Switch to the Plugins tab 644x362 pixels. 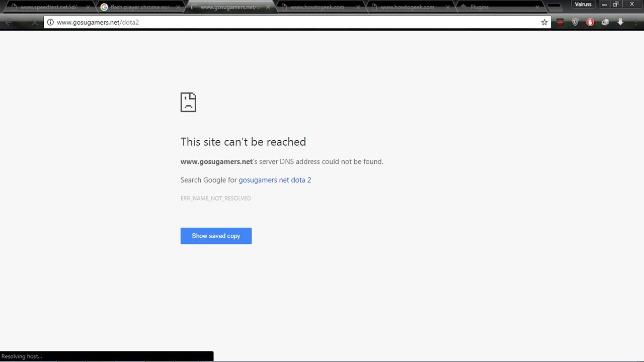499,7
